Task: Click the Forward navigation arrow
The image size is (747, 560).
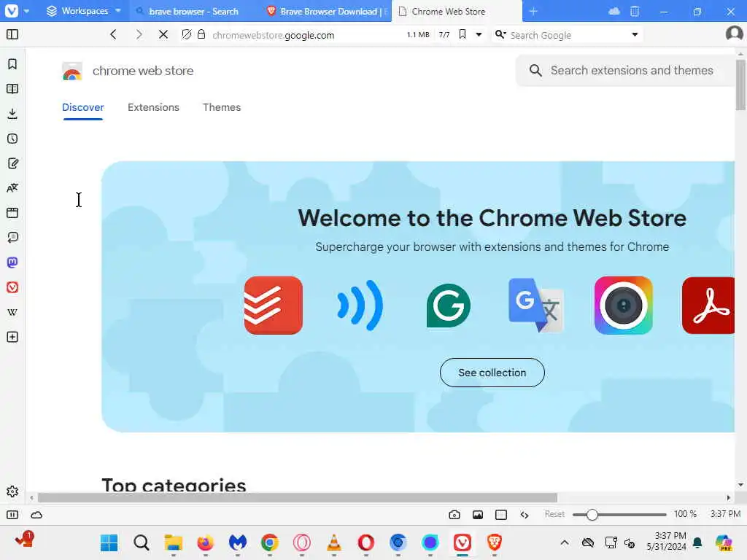Action: (139, 34)
